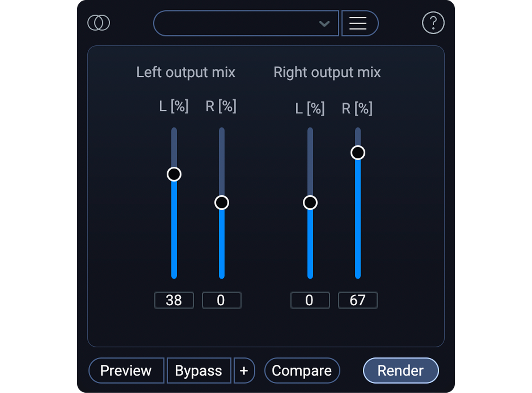This screenshot has width=532, height=393.
Task: Open help documentation via the circled question mark
Action: click(x=433, y=23)
